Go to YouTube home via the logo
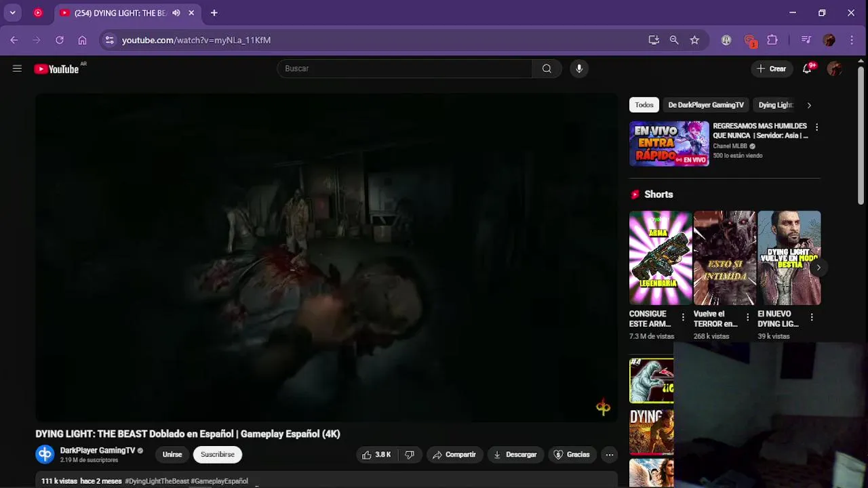Image resolution: width=868 pixels, height=488 pixels. coord(56,68)
